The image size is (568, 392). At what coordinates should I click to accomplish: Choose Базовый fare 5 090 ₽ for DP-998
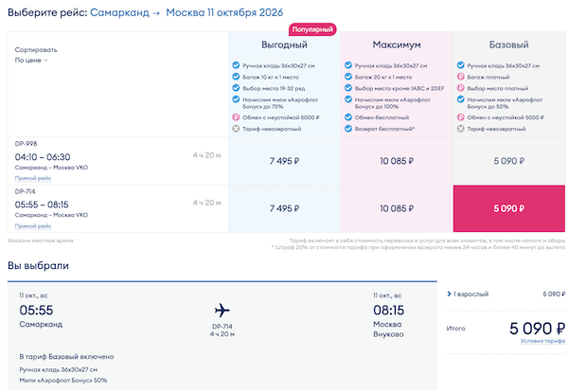pos(509,161)
